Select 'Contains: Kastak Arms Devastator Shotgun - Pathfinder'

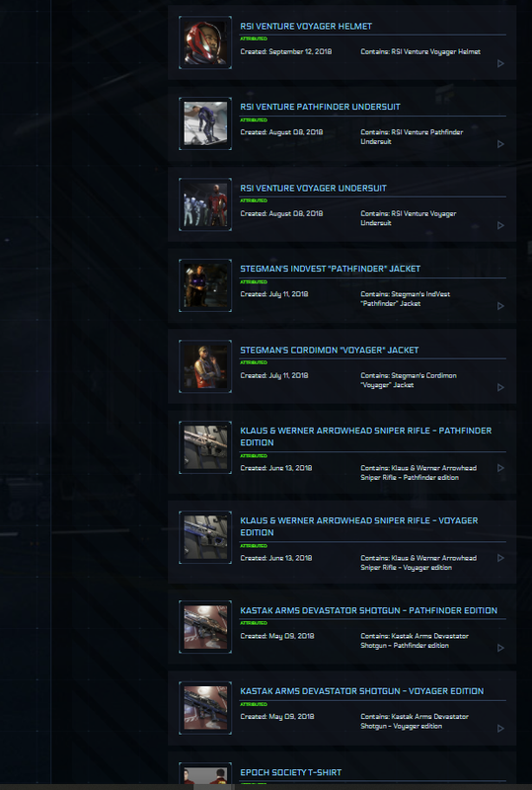pyautogui.click(x=415, y=641)
